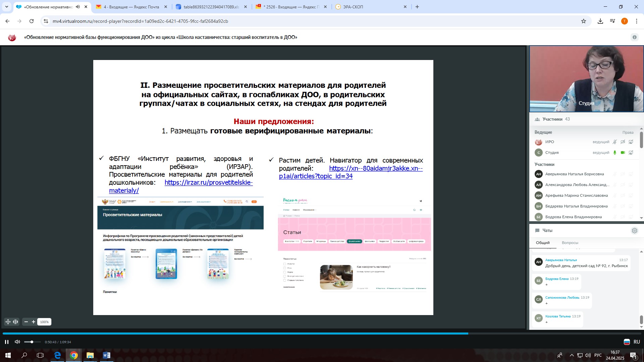Click Бодрова Елена name in chat
644x362 pixels.
[x=557, y=279]
